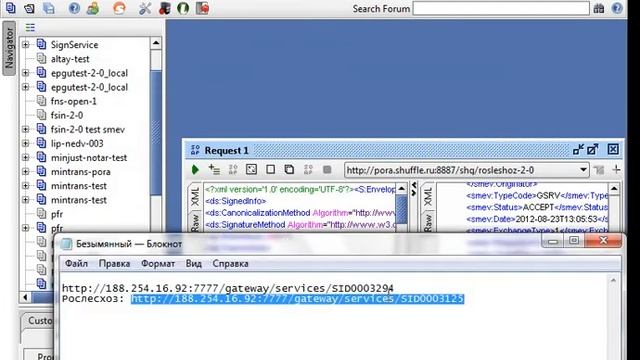Click the import project toolbar icon
This screenshot has height=360, width=640.
tap(29, 8)
